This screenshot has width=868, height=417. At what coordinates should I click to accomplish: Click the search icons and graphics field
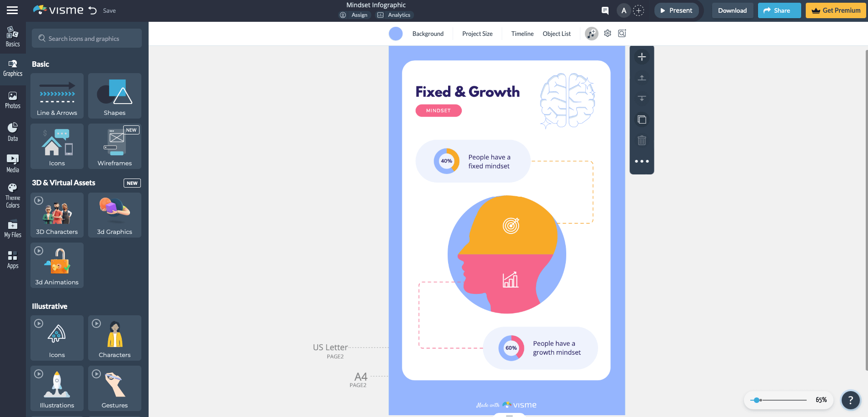tap(86, 38)
